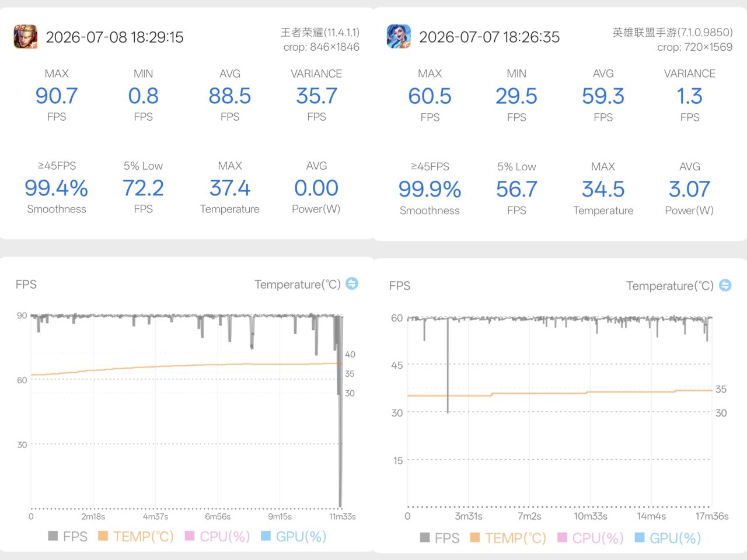This screenshot has width=747, height=560.
Task: Toggle the orange TEMP legend in the left chart
Action: point(136,536)
